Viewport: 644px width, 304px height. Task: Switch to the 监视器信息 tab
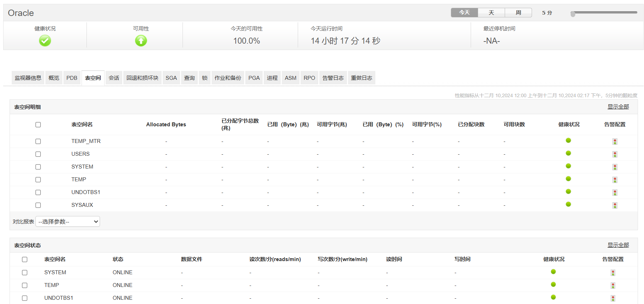pos(28,78)
